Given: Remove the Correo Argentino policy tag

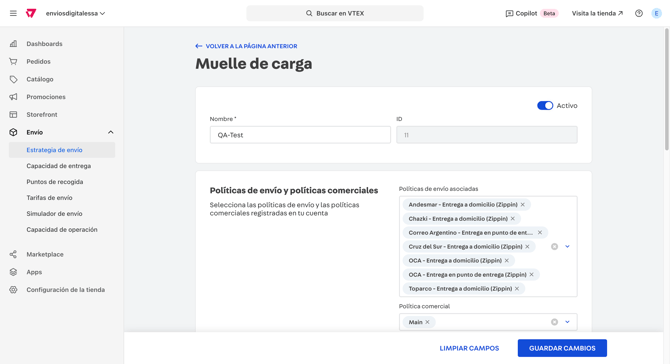Looking at the screenshot, I should [x=540, y=232].
